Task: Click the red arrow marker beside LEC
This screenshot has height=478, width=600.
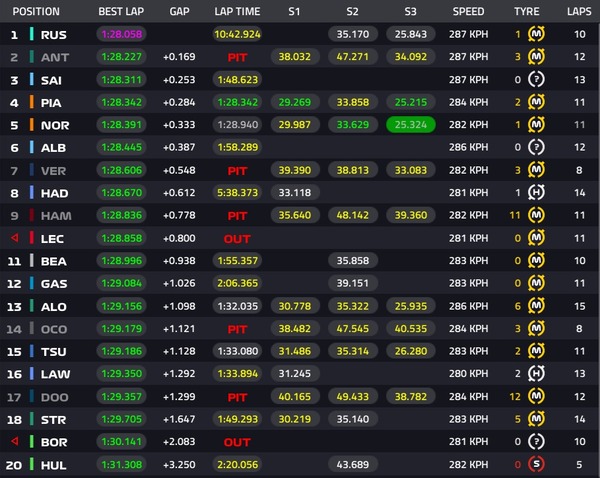Action: 15,238
